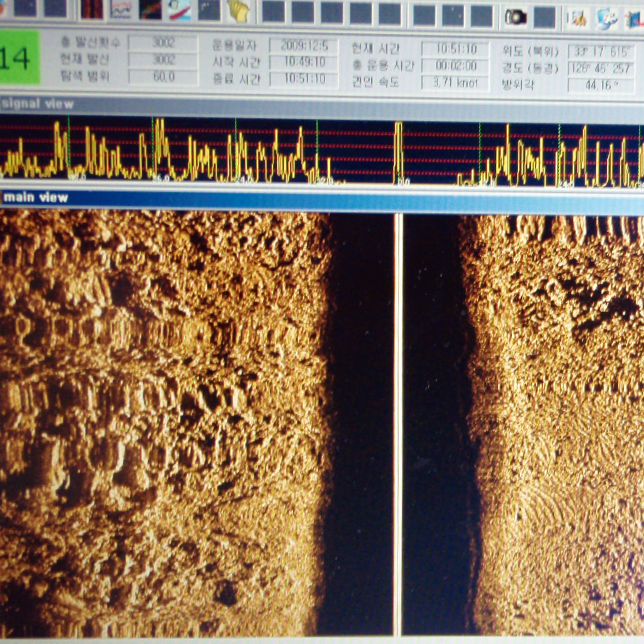Click the camera snapshot icon
This screenshot has height=644, width=644.
click(516, 17)
